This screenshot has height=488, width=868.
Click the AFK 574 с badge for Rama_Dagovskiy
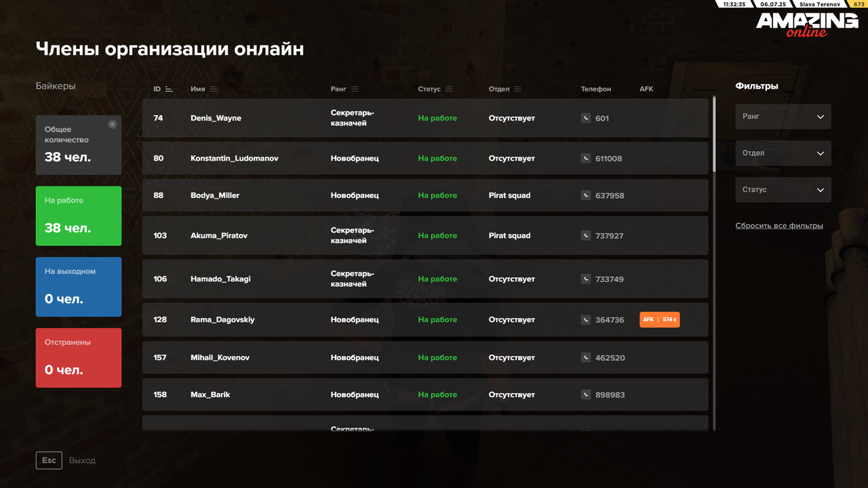[659, 319]
